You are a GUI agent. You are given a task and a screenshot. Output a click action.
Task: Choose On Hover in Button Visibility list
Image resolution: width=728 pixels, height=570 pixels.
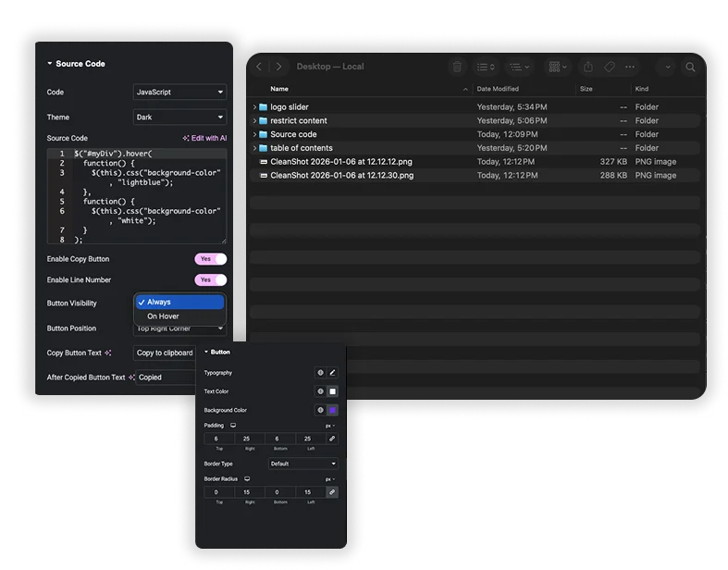tap(179, 316)
